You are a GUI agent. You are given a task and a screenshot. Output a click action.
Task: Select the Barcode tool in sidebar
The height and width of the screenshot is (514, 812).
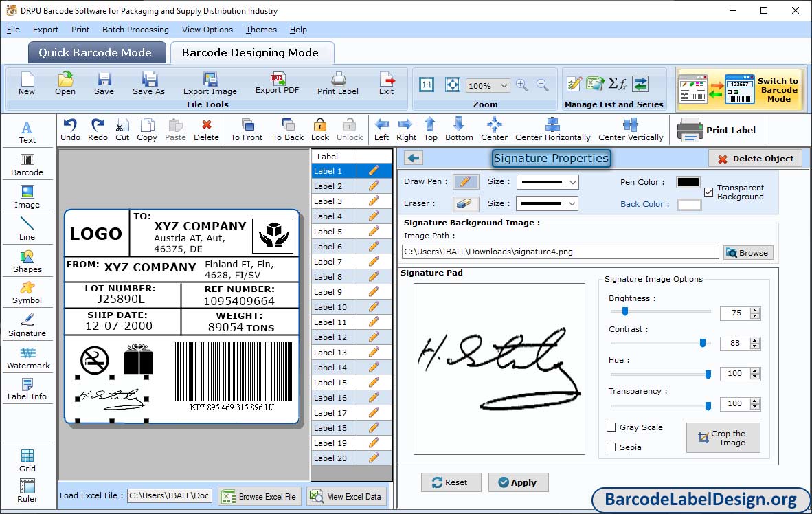[x=27, y=165]
